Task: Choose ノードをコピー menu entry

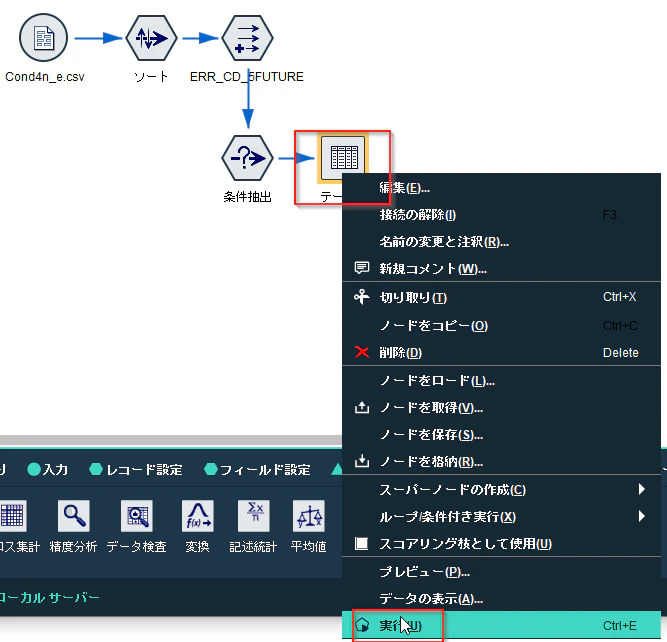Action: (x=501, y=325)
